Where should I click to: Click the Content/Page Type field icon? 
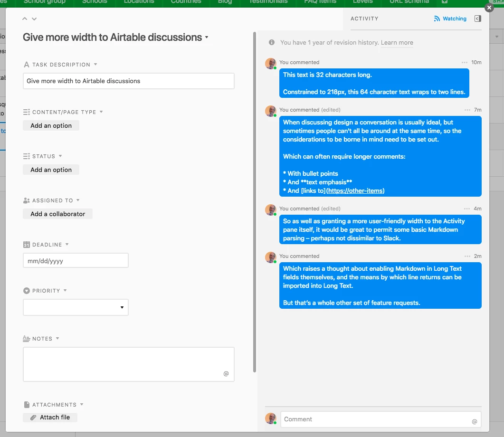point(27,112)
